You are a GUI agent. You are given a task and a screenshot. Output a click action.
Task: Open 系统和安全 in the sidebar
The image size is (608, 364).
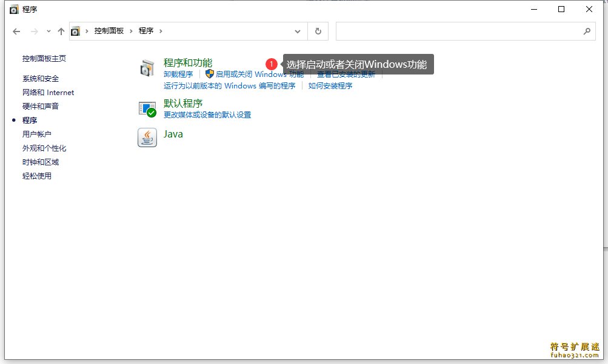(x=41, y=79)
